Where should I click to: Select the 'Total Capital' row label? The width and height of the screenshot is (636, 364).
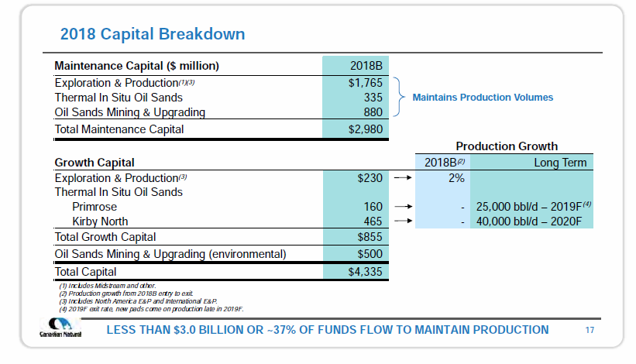(x=85, y=272)
